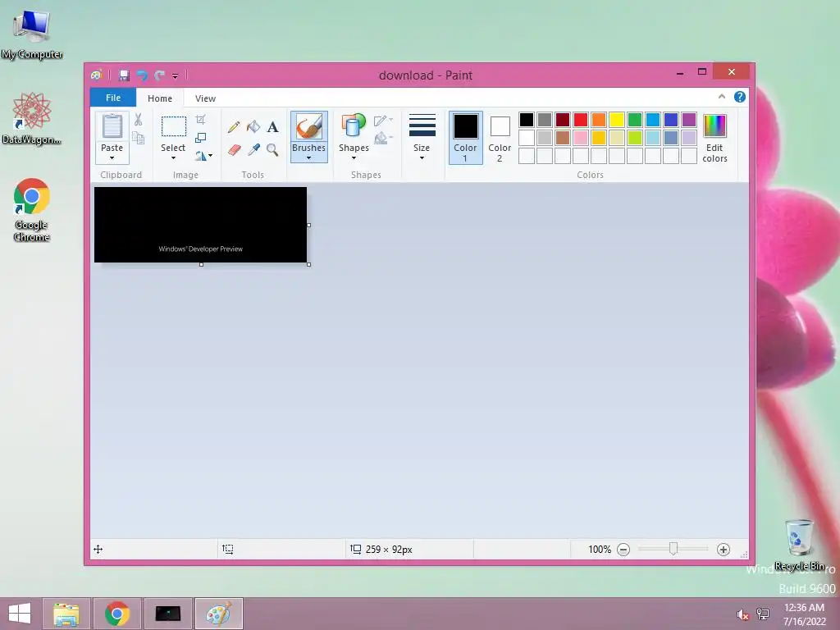Image resolution: width=840 pixels, height=630 pixels.
Task: Click the Cut scissors icon
Action: click(138, 120)
